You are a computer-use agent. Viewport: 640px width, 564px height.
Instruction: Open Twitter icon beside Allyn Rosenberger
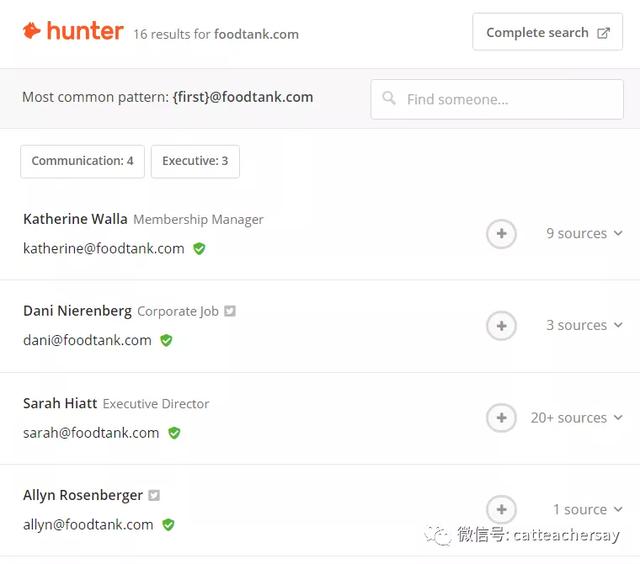[154, 495]
